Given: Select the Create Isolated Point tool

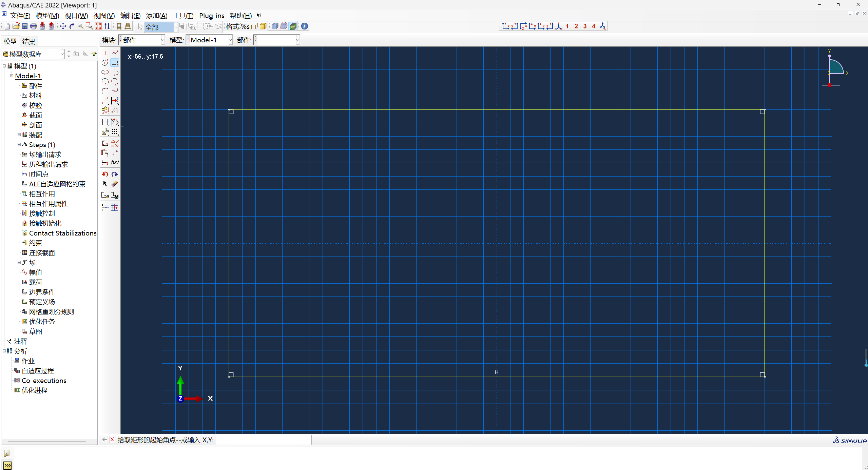Looking at the screenshot, I should 105,53.
